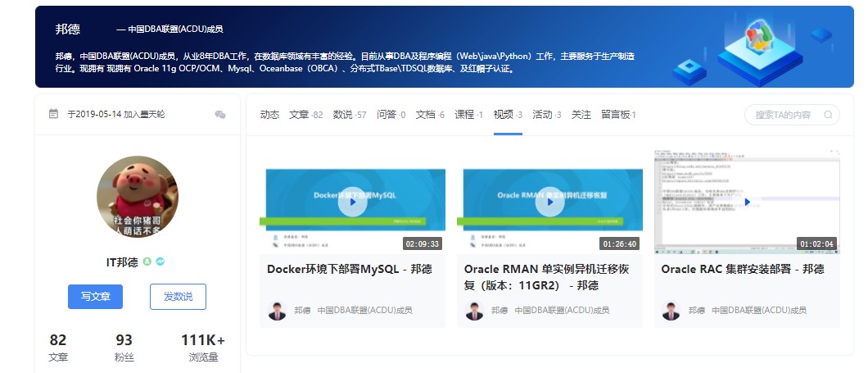Open title Docker环境下部署MySQL - 邦德
Image resolution: width=868 pixels, height=373 pixels.
click(x=350, y=270)
